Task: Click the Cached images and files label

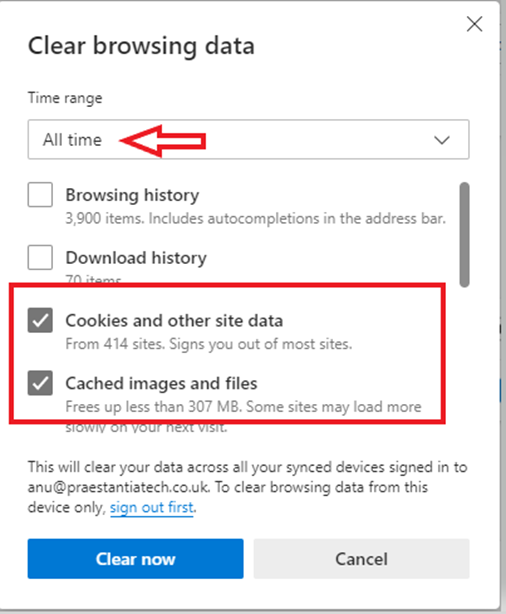Action: pyautogui.click(x=161, y=383)
